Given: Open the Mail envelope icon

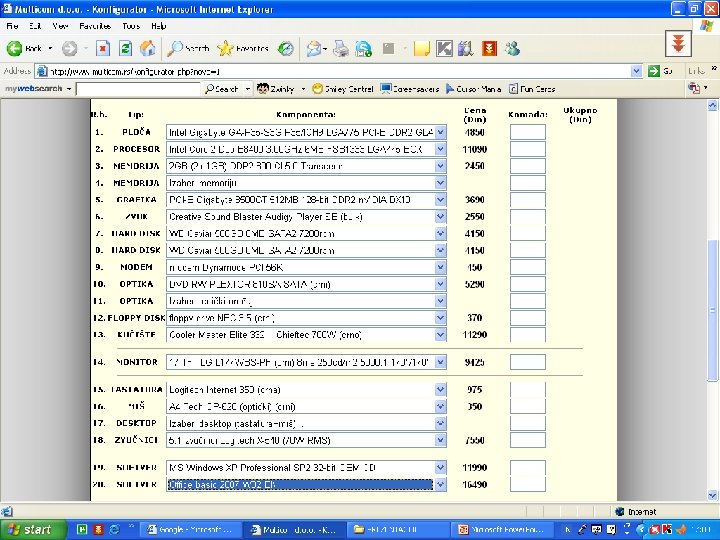Looking at the screenshot, I should pos(314,48).
